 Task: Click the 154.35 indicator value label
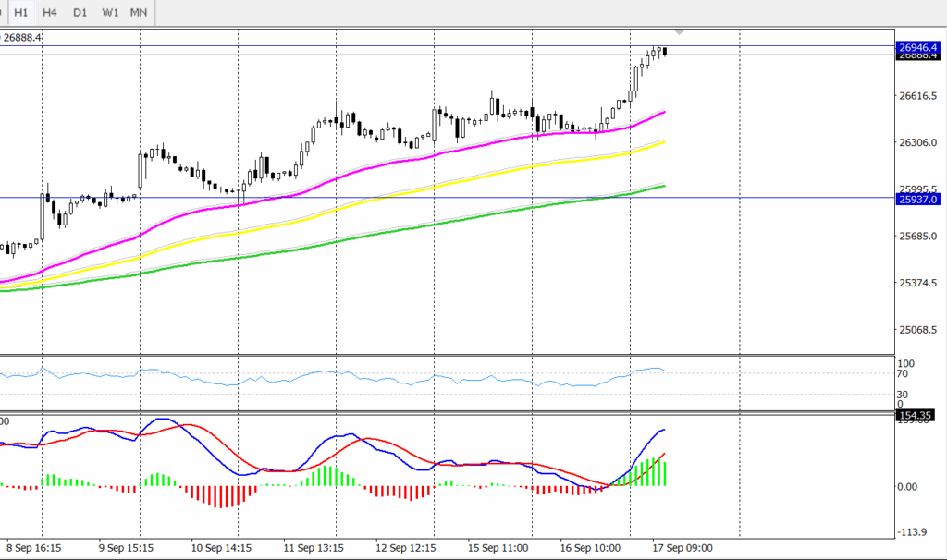tap(917, 416)
